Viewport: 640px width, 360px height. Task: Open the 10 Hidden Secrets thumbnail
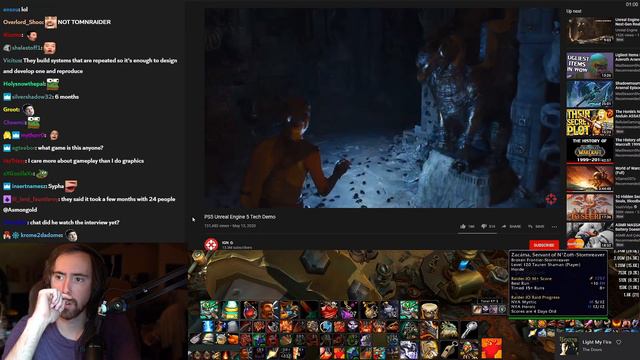click(x=589, y=207)
